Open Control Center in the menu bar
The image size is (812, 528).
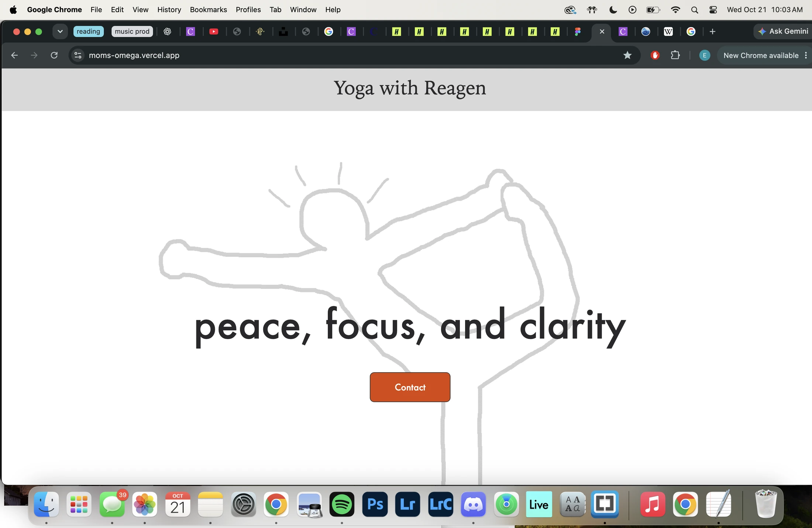[713, 10]
